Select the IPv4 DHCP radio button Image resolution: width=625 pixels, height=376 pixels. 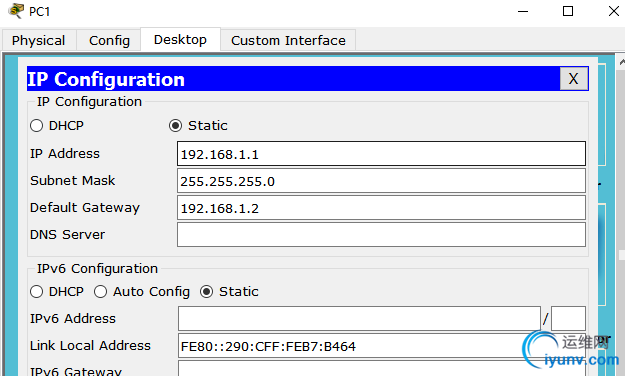point(36,126)
